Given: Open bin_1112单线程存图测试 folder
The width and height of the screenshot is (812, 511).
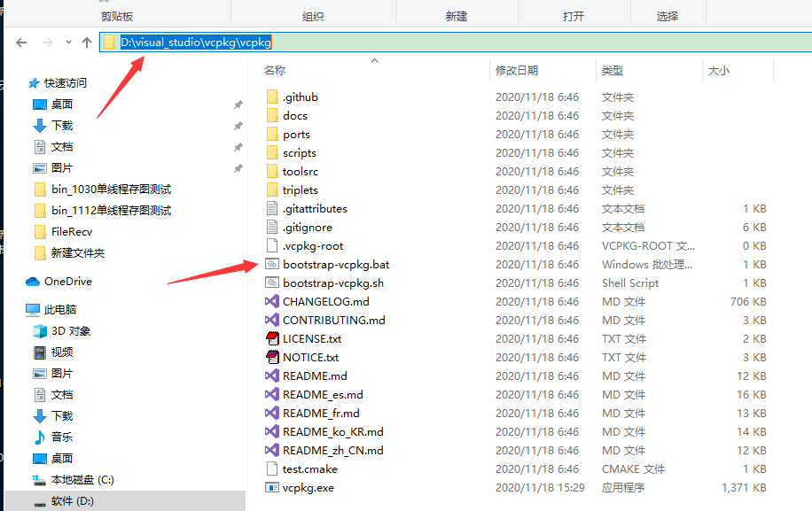Looking at the screenshot, I should (112, 211).
